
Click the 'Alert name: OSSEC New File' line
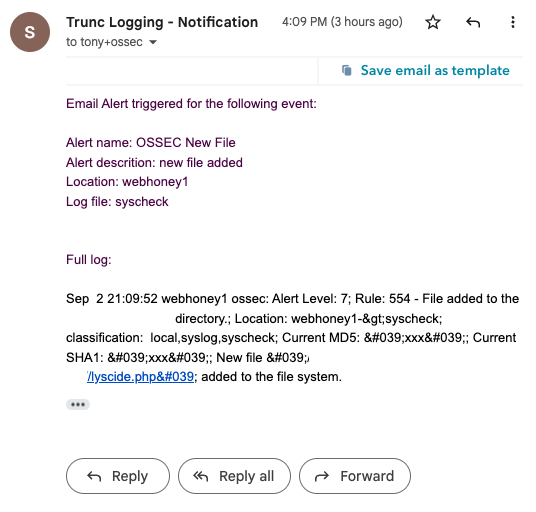coord(151,143)
